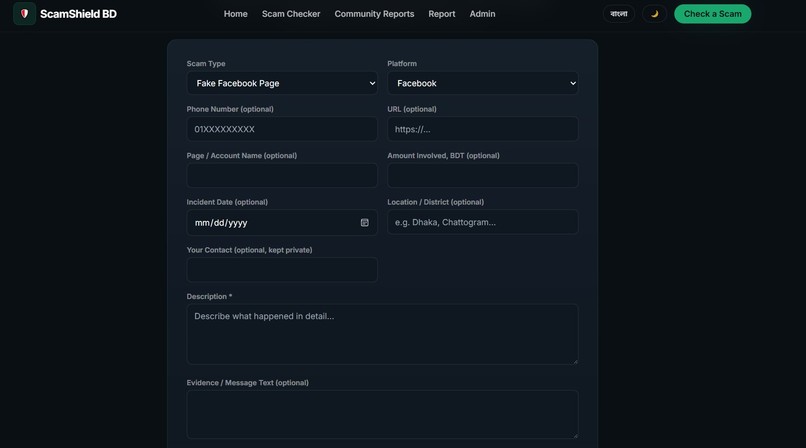Click the 'Description *' label
Image resolution: width=806 pixels, height=448 pixels.
209,296
